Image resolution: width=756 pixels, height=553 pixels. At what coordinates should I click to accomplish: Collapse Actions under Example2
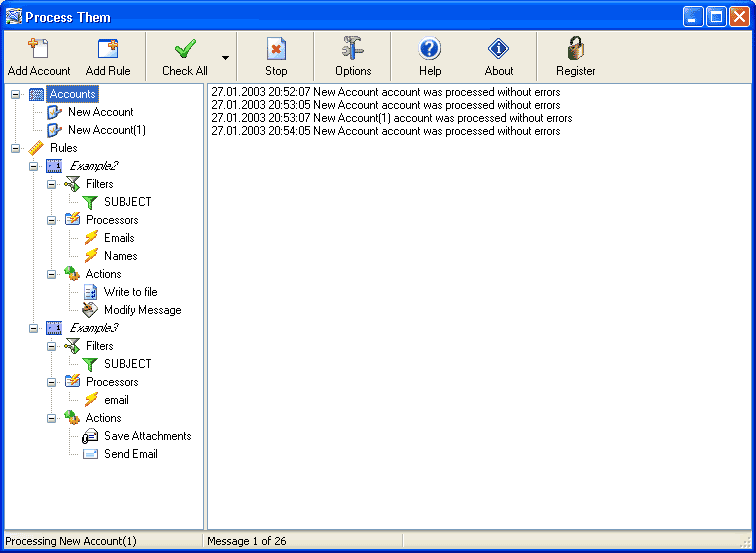(x=52, y=274)
